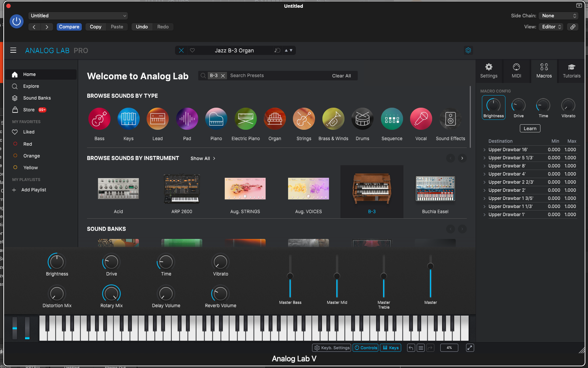
Task: Select the Strings sound type icon
Action: 304,119
